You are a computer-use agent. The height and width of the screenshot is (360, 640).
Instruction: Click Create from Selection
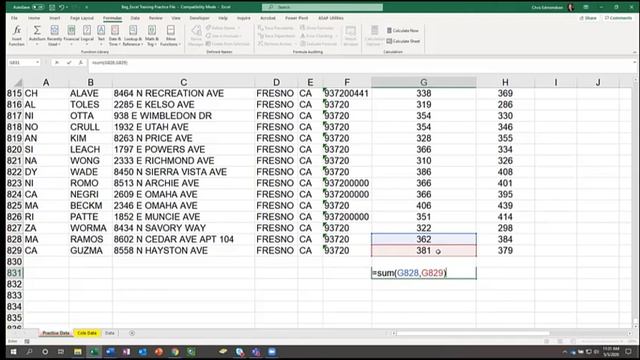pos(228,44)
